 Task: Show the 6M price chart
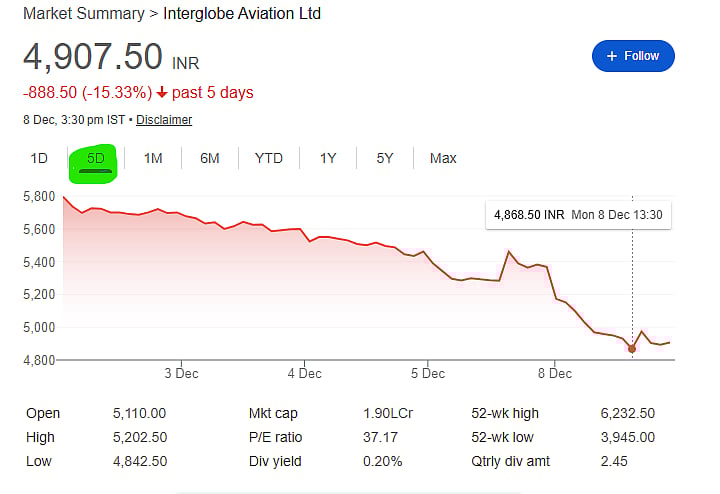pyautogui.click(x=210, y=158)
